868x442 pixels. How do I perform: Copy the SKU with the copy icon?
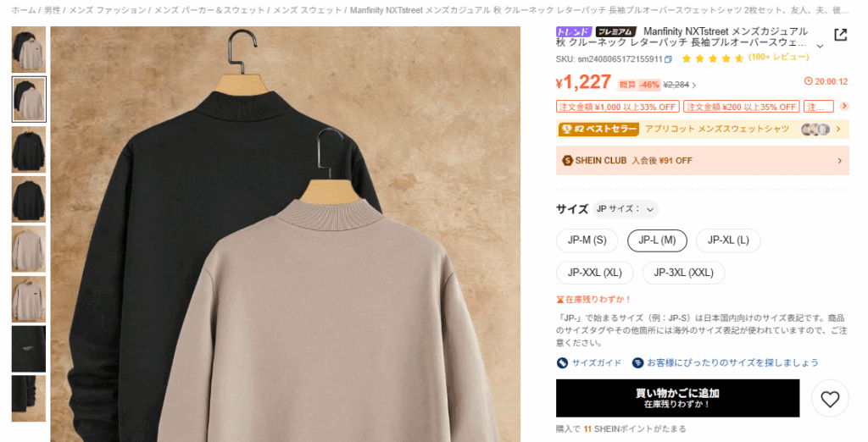click(x=668, y=59)
